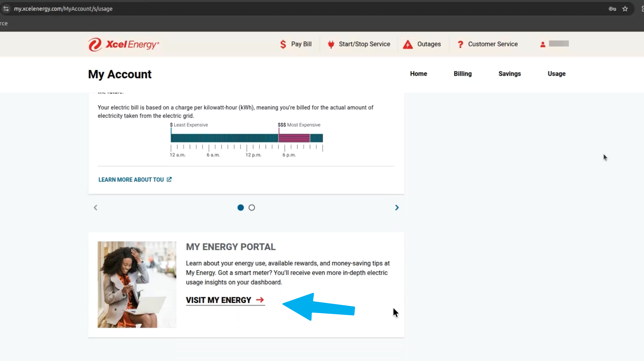Image resolution: width=644 pixels, height=361 pixels.
Task: Open Start/Stop Service link
Action: click(364, 44)
